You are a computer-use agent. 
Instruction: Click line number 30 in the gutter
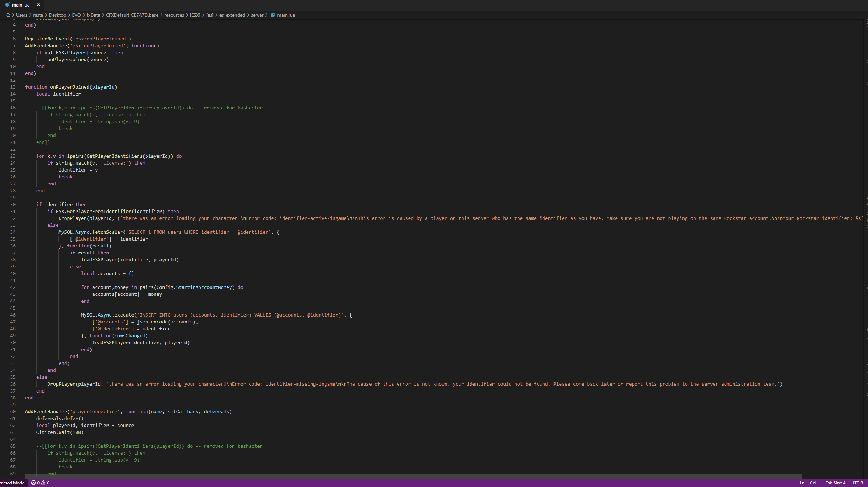[x=13, y=204]
